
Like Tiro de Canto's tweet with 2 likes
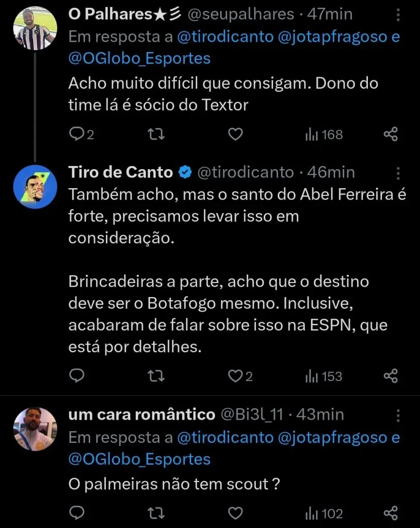(236, 376)
